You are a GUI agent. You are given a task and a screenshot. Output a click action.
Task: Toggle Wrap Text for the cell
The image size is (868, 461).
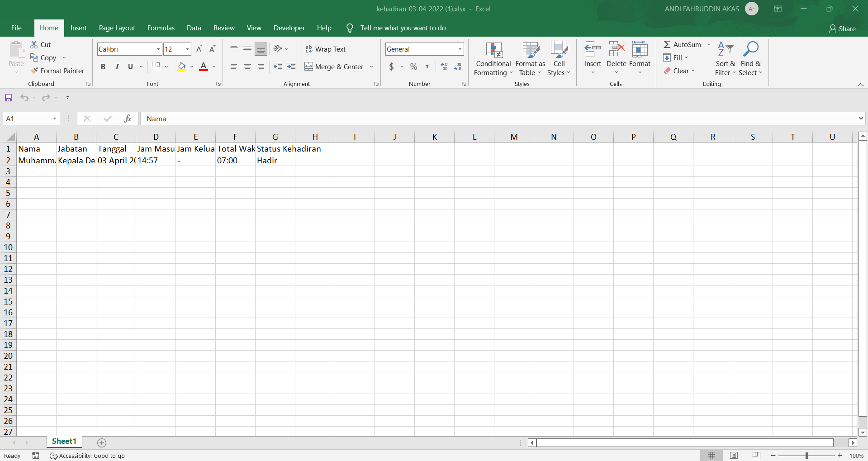[x=326, y=49]
